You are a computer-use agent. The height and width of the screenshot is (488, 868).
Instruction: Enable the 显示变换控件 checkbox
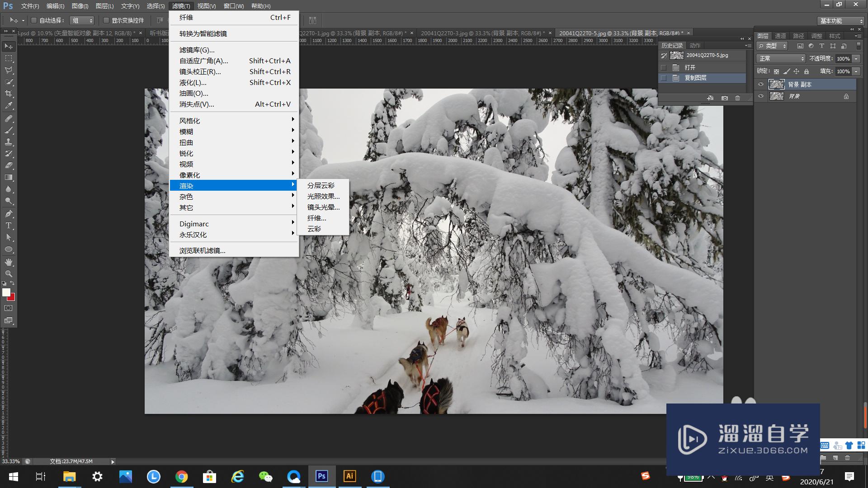pyautogui.click(x=106, y=20)
